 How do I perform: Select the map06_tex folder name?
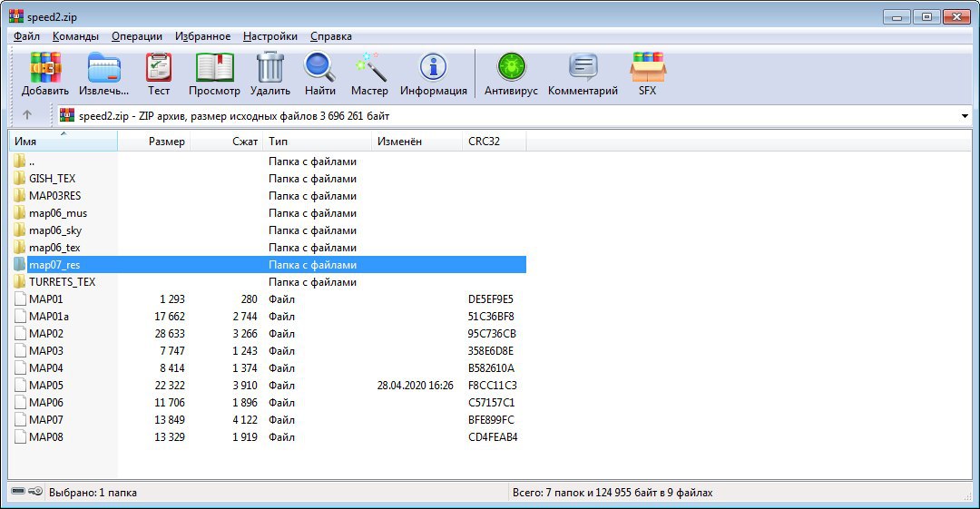click(x=54, y=248)
